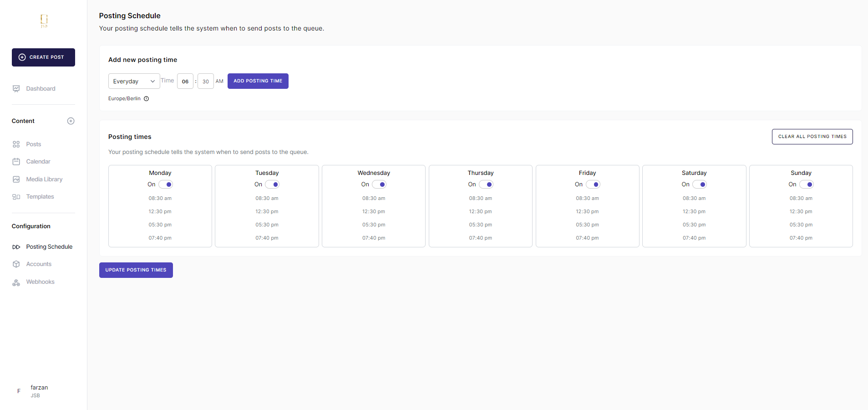Open the farzan JSB account menu
Image resolution: width=868 pixels, height=410 pixels.
(x=39, y=391)
